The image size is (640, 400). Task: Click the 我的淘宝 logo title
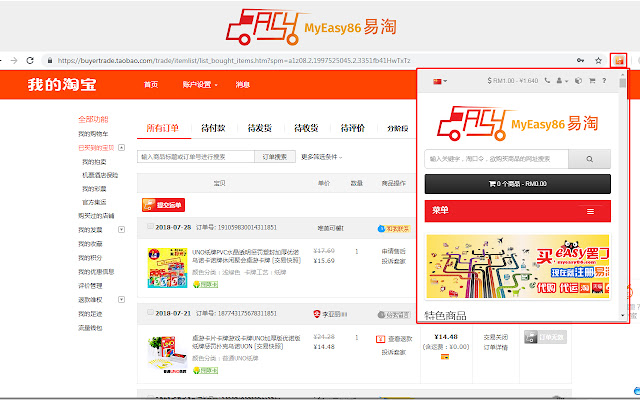point(62,84)
